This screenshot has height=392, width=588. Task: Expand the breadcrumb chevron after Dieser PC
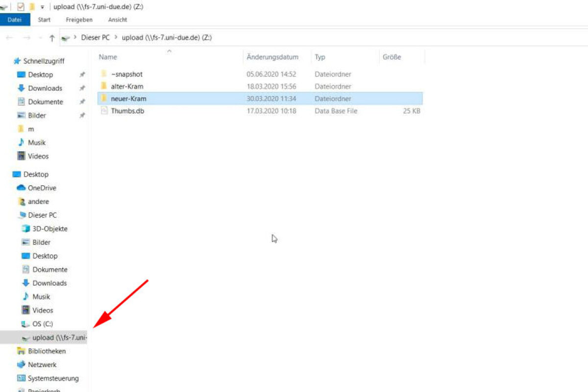point(116,38)
